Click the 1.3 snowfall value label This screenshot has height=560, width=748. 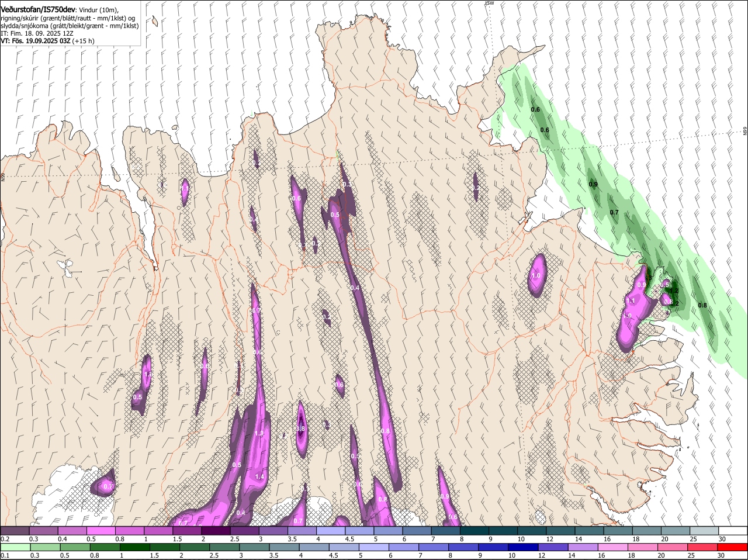click(x=259, y=433)
